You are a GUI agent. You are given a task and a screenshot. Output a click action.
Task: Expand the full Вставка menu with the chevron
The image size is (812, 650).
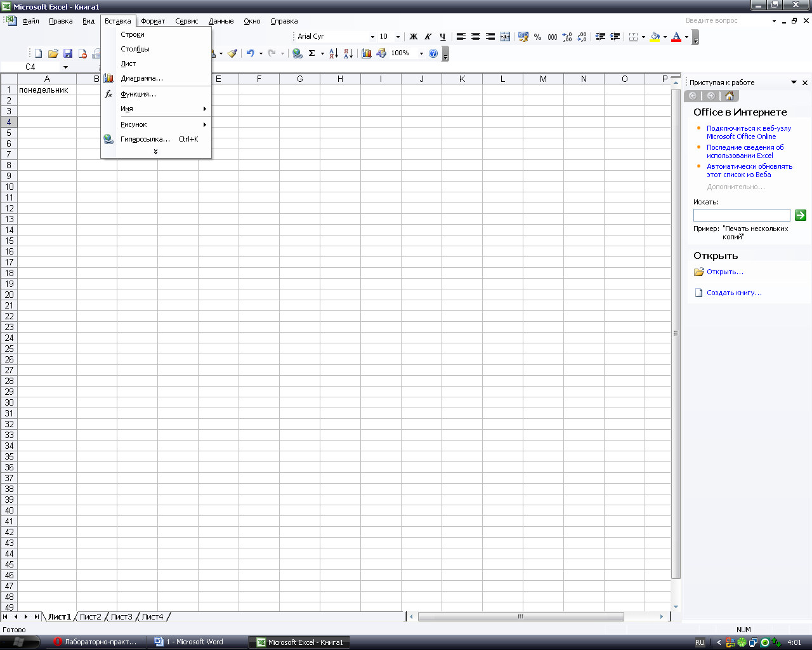(155, 152)
